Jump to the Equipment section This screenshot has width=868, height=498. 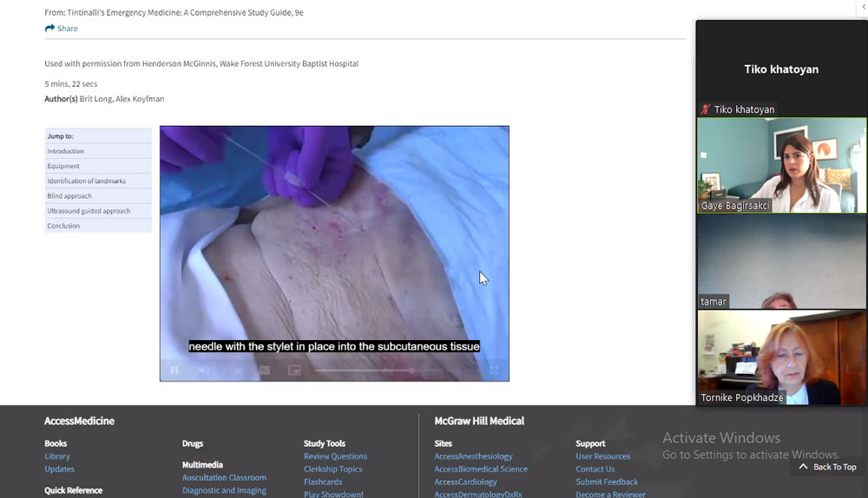coord(63,166)
